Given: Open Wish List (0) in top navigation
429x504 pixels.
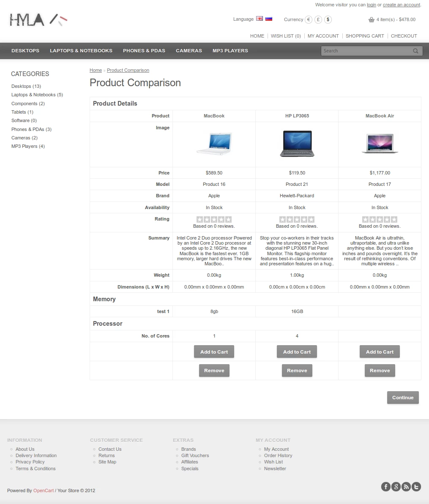Looking at the screenshot, I should click(x=286, y=36).
